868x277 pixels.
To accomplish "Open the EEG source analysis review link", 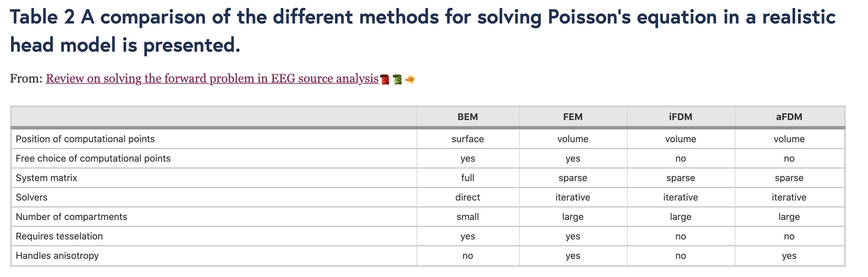I will (212, 78).
